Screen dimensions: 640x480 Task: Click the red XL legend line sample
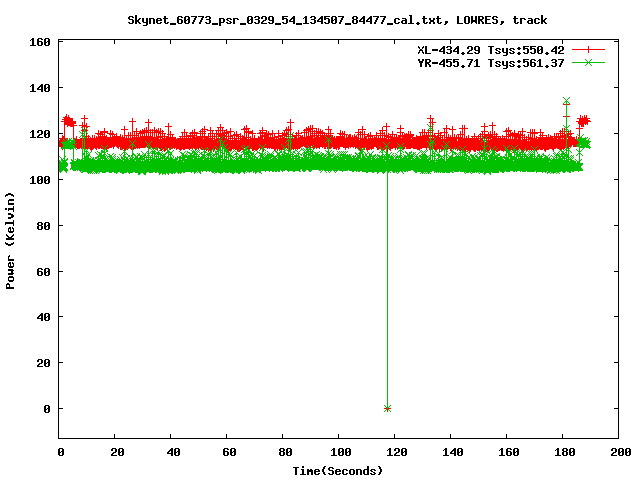[588, 50]
